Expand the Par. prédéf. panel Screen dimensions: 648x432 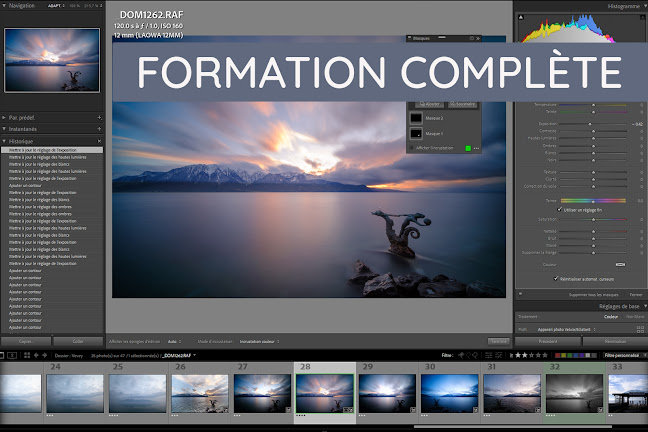pos(4,118)
